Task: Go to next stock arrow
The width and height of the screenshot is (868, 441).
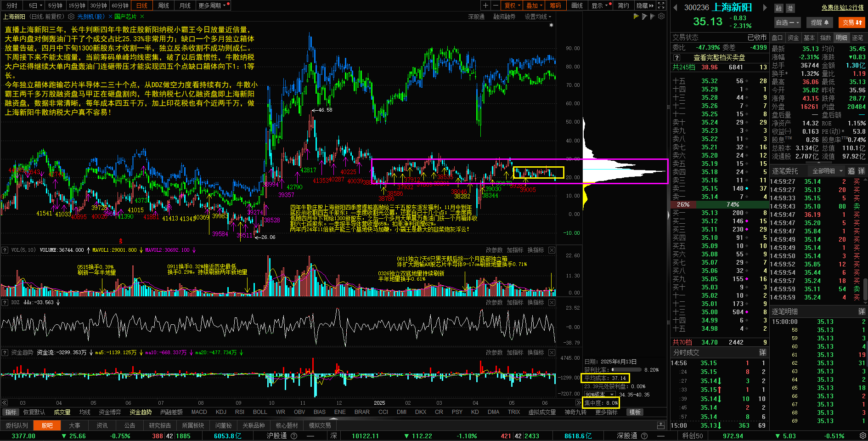Action: coord(765,7)
